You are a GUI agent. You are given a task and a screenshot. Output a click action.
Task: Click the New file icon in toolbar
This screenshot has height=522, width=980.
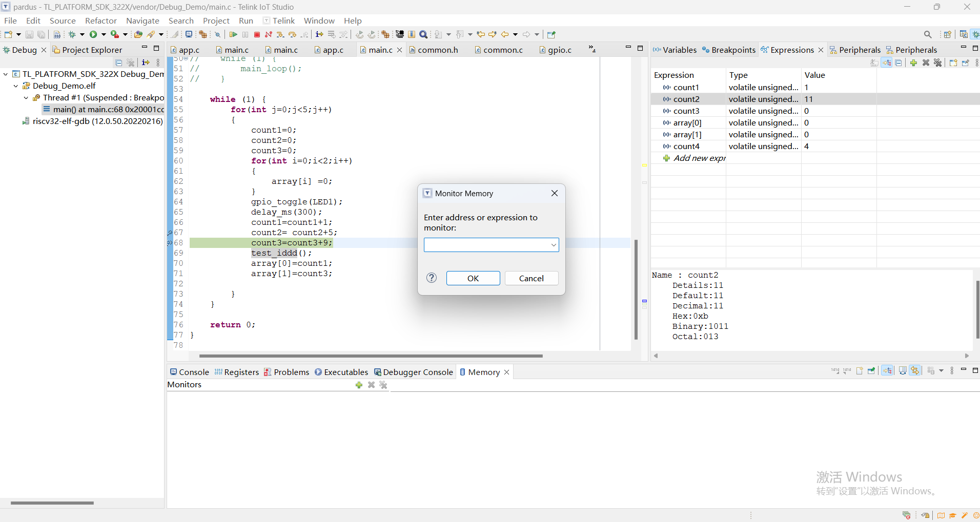pos(8,34)
